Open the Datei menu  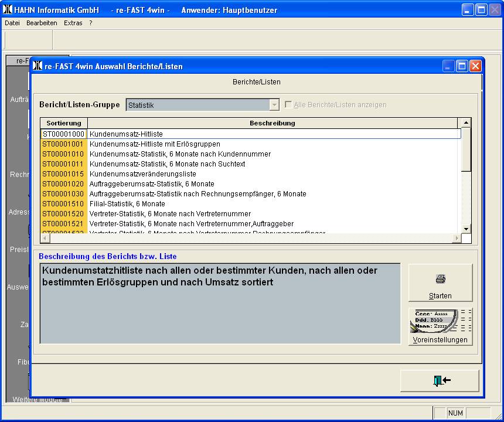click(12, 23)
